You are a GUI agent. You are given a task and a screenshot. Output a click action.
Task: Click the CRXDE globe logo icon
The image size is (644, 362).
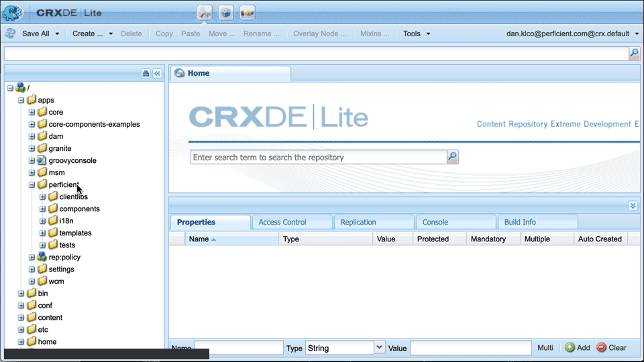click(x=12, y=13)
